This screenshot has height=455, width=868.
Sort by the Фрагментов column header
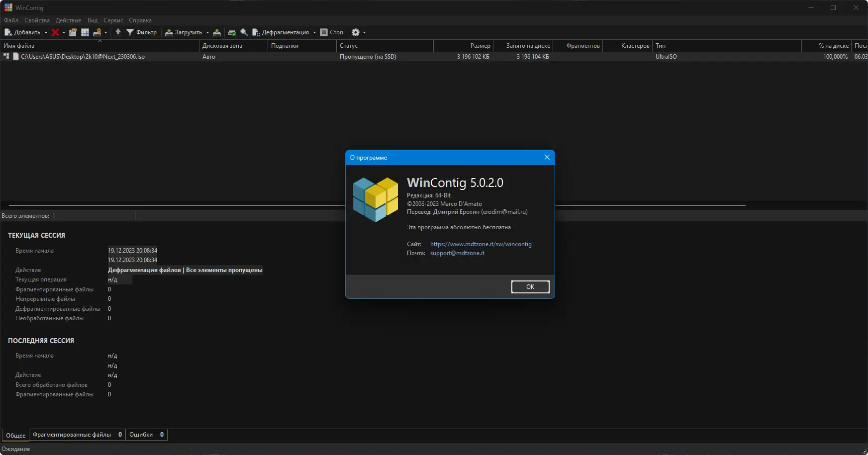578,46
